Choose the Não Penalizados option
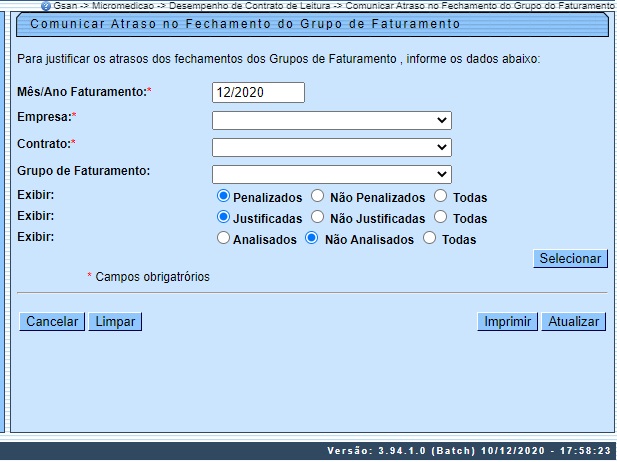This screenshot has width=617, height=462. point(317,196)
